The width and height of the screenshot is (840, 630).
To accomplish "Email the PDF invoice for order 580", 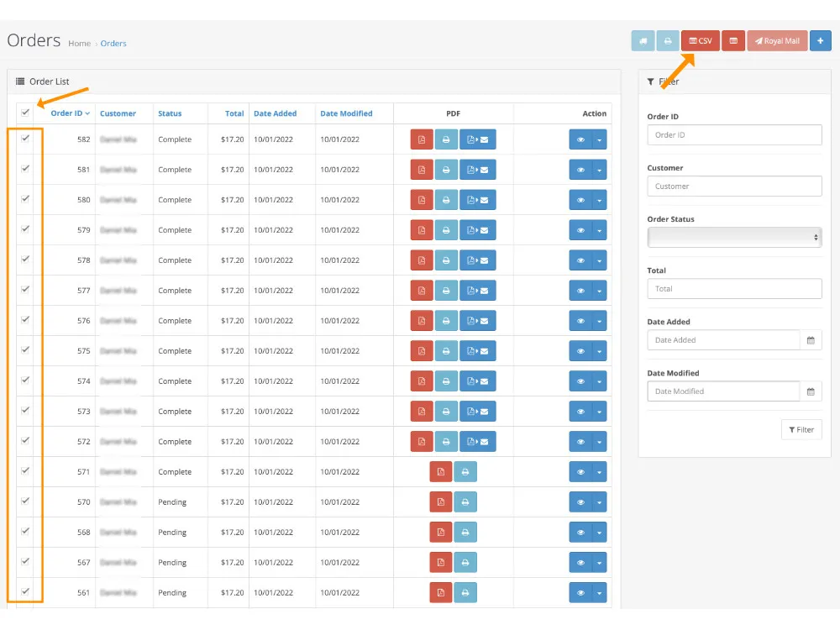I will click(478, 199).
